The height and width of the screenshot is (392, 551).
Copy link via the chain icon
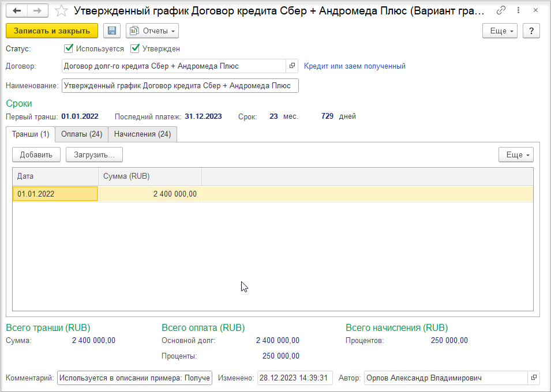tap(501, 10)
